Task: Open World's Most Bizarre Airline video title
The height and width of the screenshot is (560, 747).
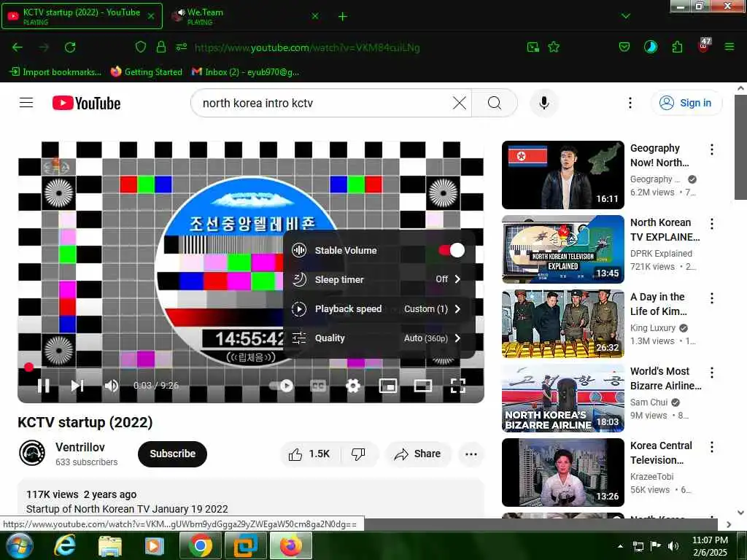Action: [665, 378]
